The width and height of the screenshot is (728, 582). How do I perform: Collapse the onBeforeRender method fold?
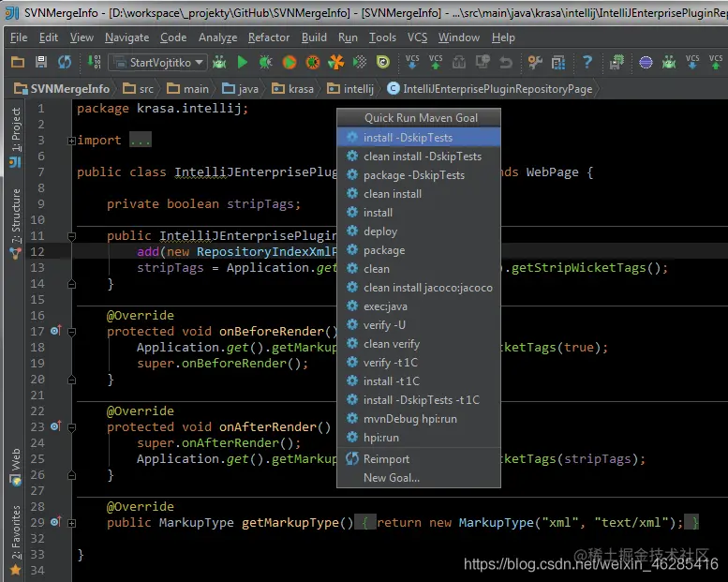[x=71, y=332]
